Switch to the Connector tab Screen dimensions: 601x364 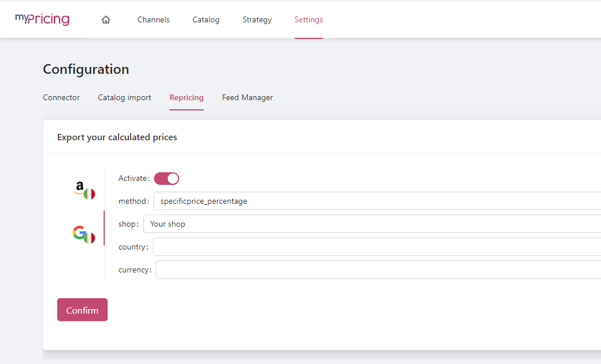(x=61, y=97)
